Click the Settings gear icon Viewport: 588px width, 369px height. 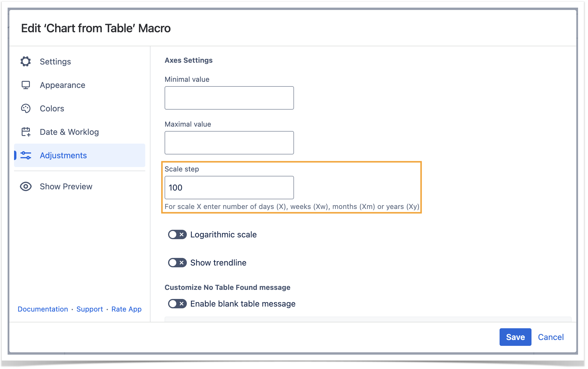pos(26,62)
